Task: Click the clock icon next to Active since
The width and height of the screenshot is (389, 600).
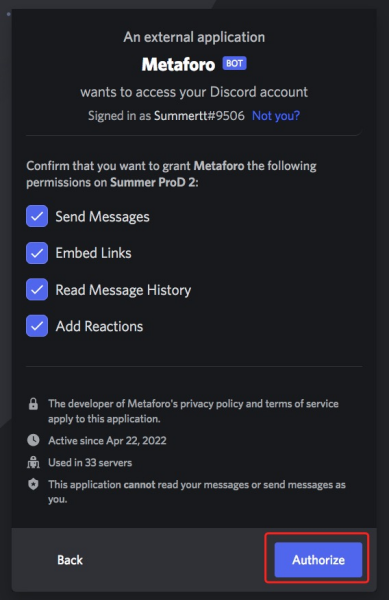Action: click(33, 440)
